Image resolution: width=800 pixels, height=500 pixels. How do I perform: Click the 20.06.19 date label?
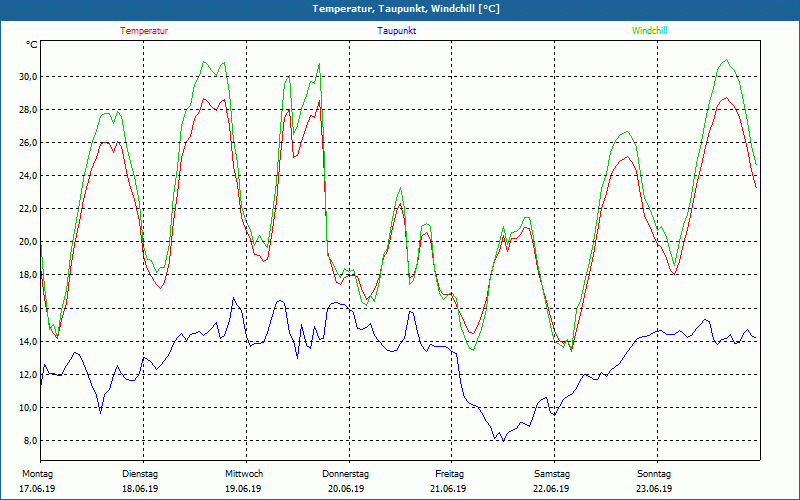[x=346, y=489]
